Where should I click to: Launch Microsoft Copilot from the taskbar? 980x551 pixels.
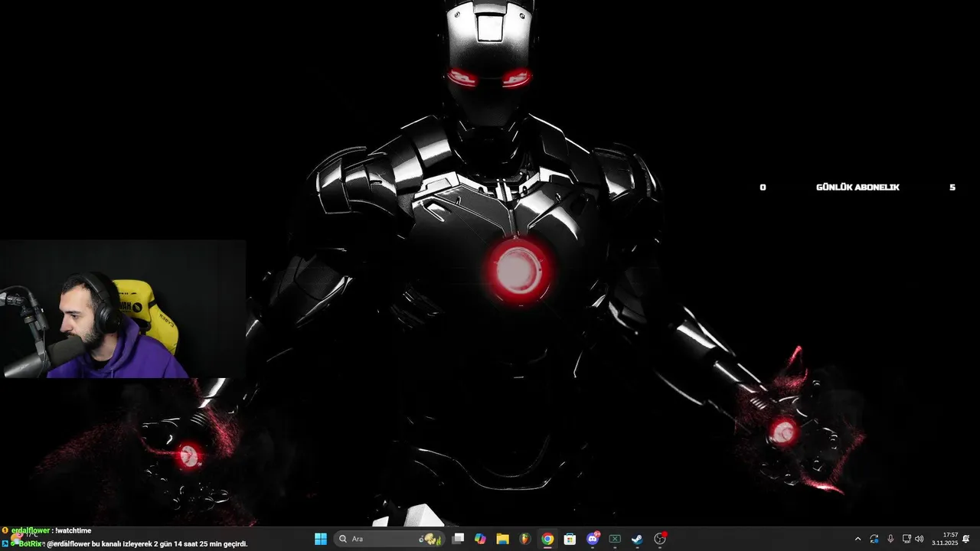(480, 539)
